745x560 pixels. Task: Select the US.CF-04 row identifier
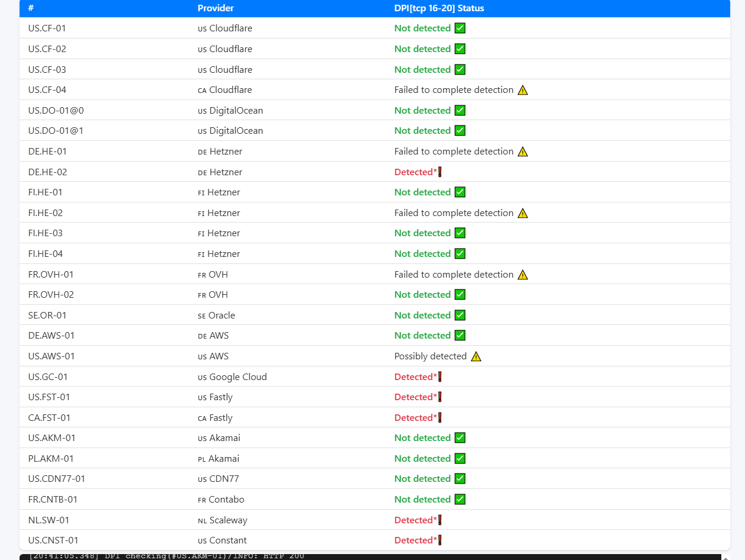(47, 90)
